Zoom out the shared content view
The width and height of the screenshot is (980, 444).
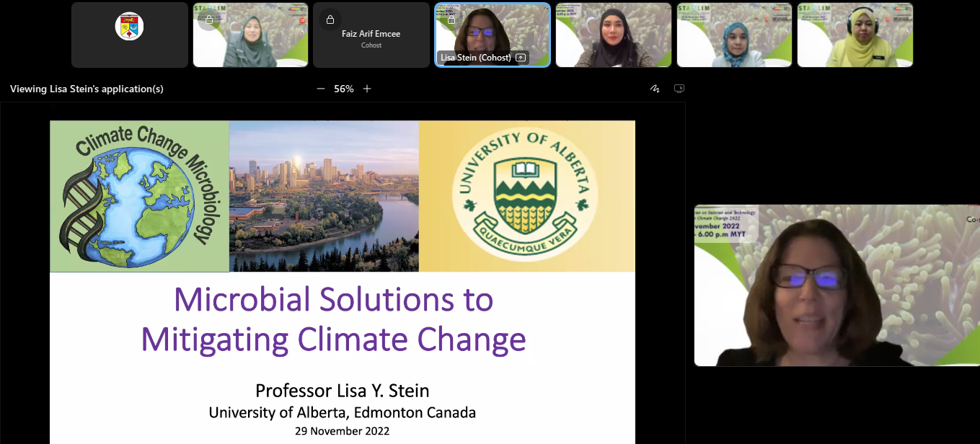321,89
